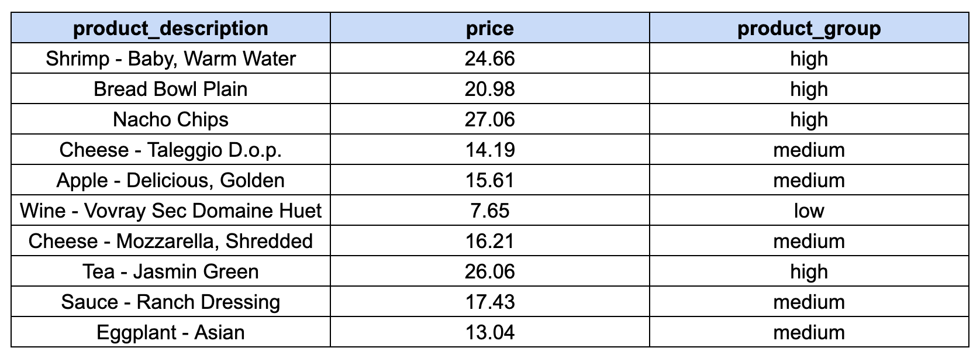This screenshot has width=980, height=358.
Task: Click the price cell reading 13.04
Action: (490, 332)
